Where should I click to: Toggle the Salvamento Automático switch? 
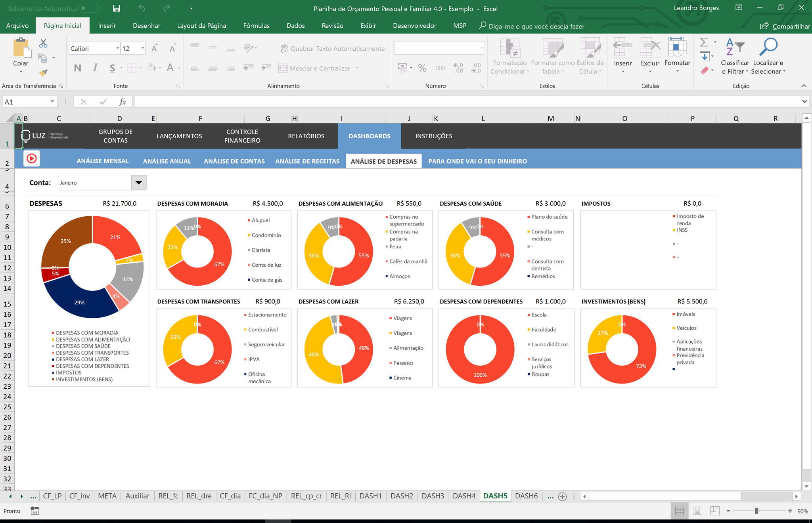(89, 8)
